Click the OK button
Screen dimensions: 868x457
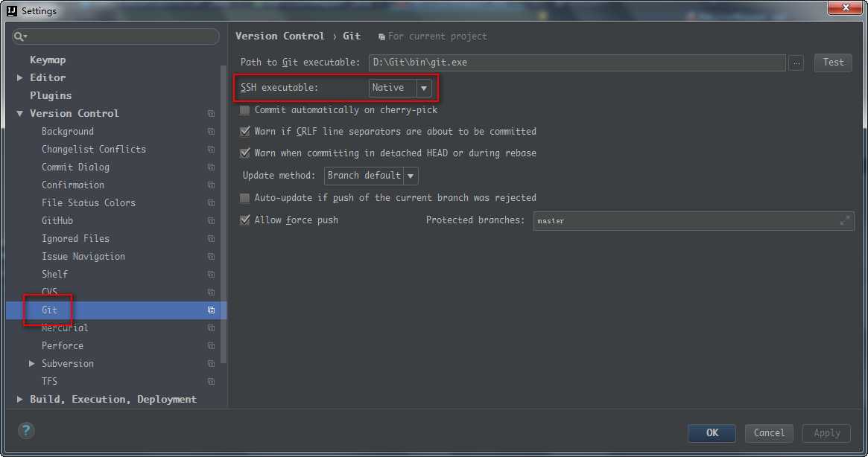[x=712, y=433]
